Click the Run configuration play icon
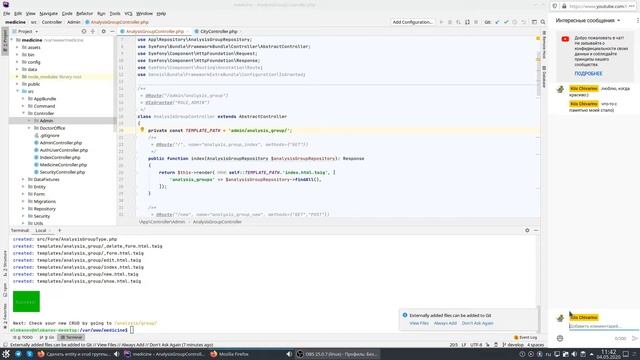Screen dimensions: 640x360 click(441, 22)
